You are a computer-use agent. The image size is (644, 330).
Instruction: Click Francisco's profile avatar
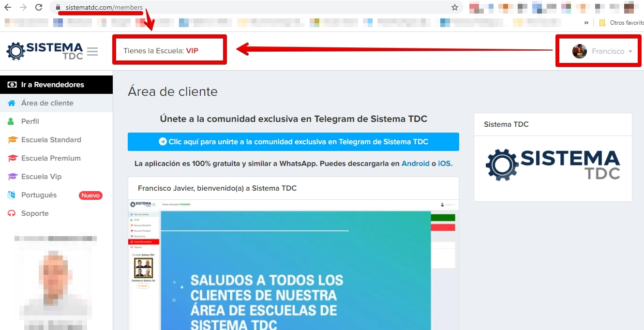[580, 51]
